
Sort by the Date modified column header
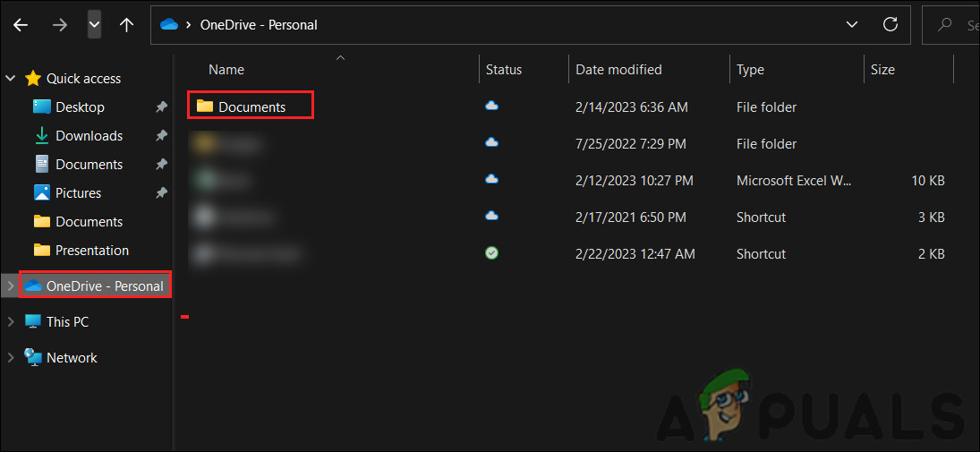click(618, 70)
